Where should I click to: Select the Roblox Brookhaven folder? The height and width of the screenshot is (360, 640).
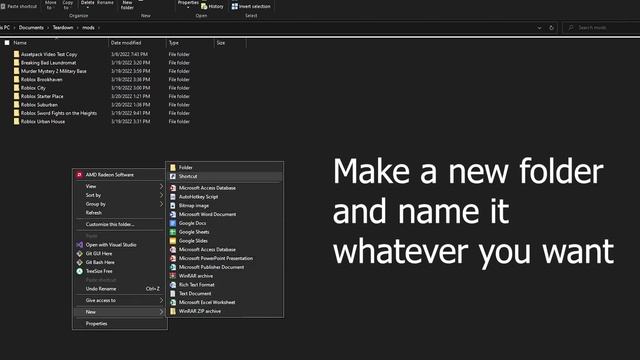tap(42, 80)
